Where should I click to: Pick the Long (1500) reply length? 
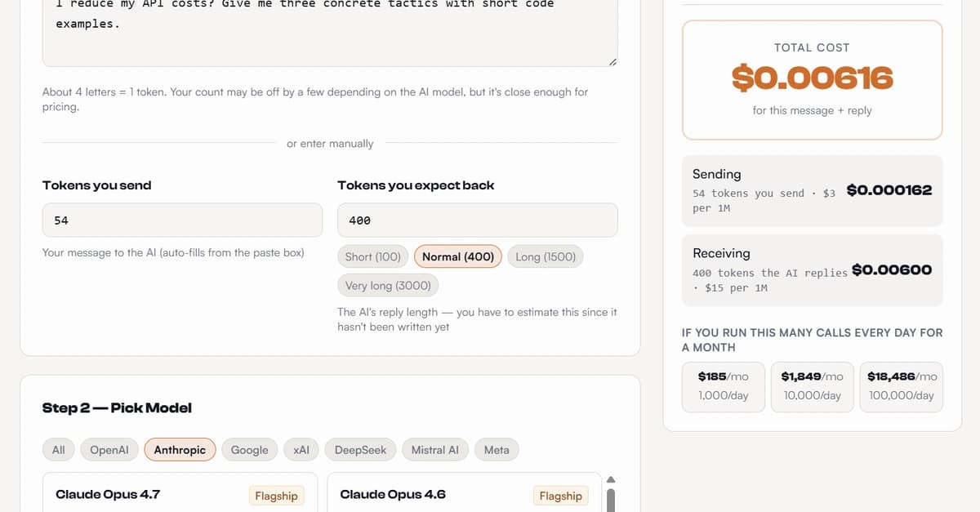coord(546,256)
